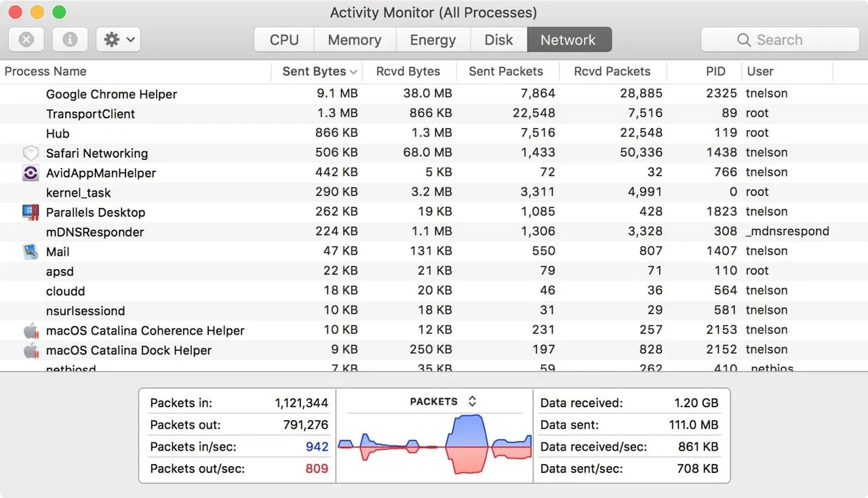The width and height of the screenshot is (868, 498).
Task: Open the Energy tab
Action: (433, 39)
